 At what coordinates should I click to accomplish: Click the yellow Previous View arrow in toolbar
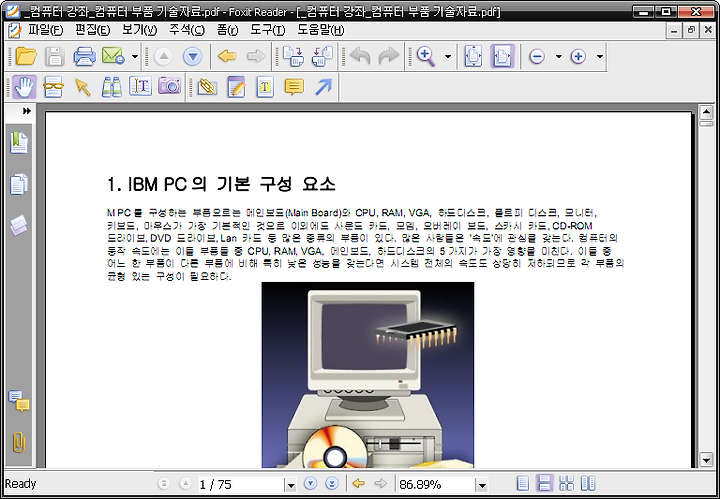(x=227, y=56)
